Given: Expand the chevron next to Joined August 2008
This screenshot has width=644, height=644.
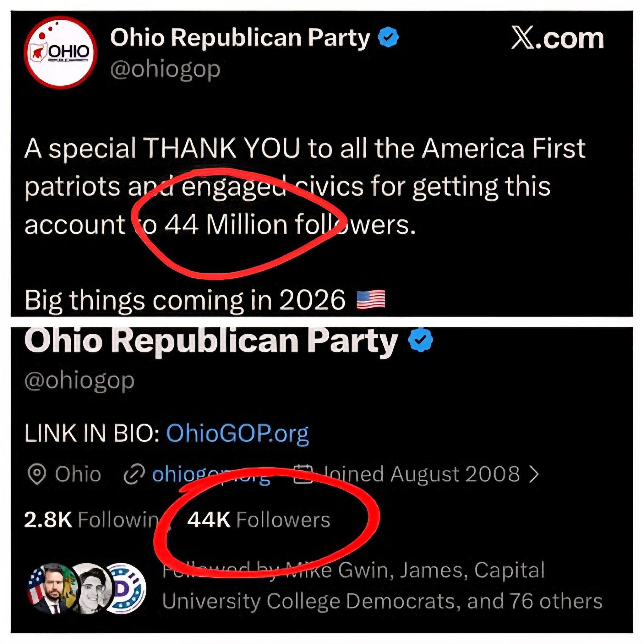Looking at the screenshot, I should [534, 474].
